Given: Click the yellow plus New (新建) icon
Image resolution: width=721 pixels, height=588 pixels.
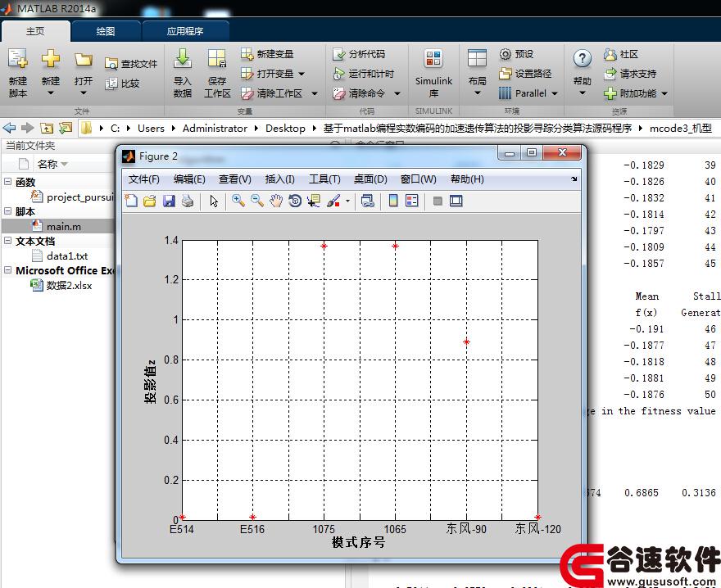Looking at the screenshot, I should [x=51, y=59].
